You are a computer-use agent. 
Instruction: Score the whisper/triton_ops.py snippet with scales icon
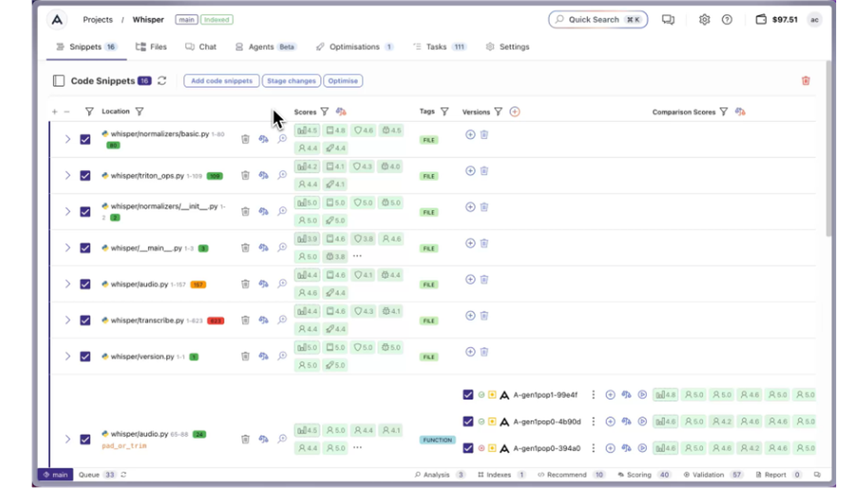(x=264, y=175)
